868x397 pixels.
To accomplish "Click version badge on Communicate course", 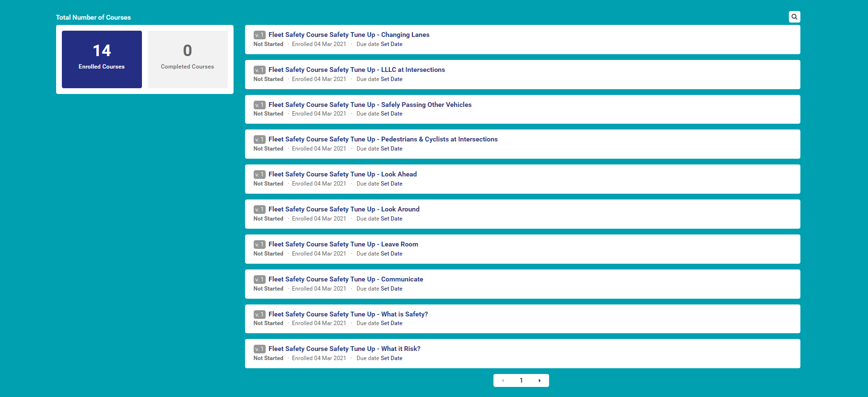I will tap(259, 280).
